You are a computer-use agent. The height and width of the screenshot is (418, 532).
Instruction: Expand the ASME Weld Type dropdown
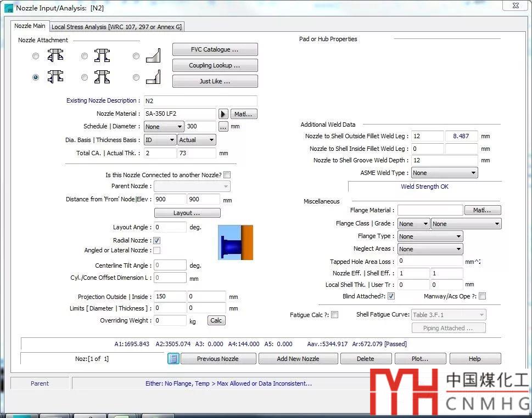click(444, 173)
